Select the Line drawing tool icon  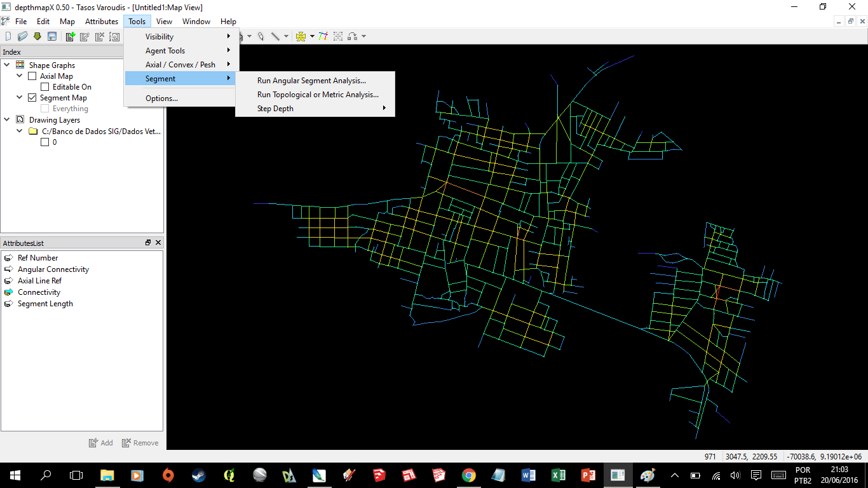(x=275, y=36)
